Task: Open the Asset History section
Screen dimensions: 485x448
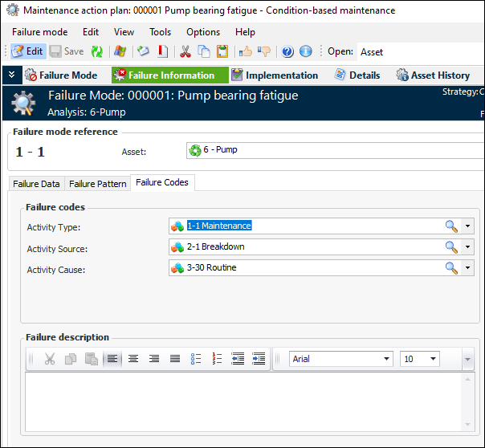Action: (x=433, y=75)
